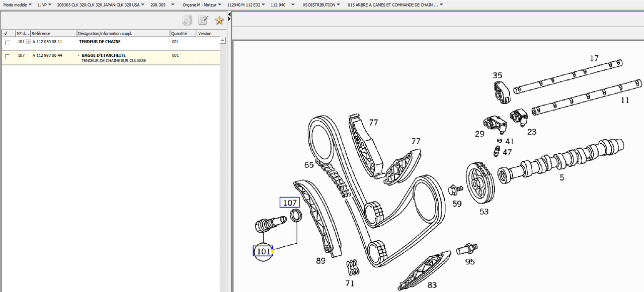
Task: Select callout 59 screw
Action: [x=457, y=204]
